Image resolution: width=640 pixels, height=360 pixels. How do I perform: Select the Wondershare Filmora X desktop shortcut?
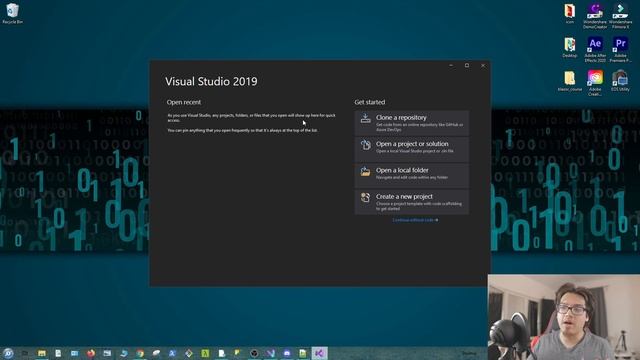(x=620, y=16)
